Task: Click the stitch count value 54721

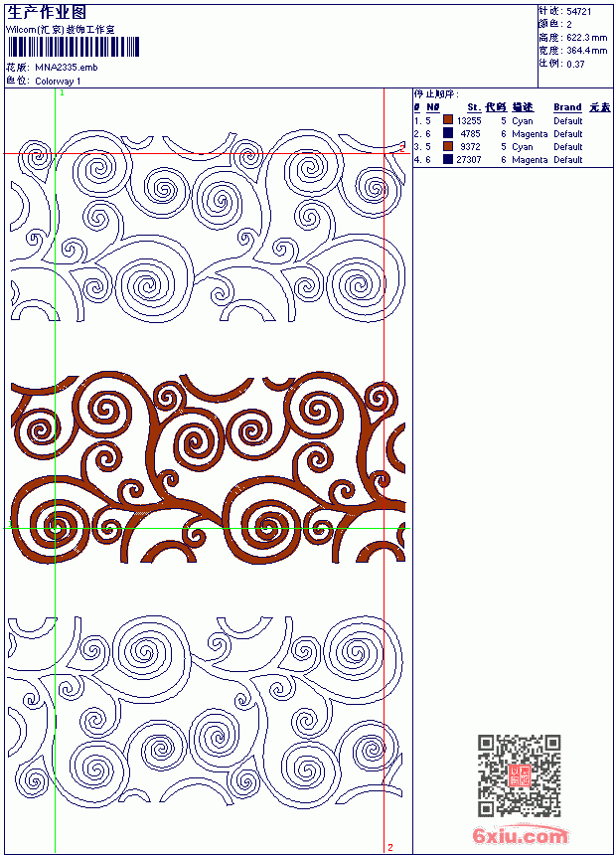Action: 579,12
